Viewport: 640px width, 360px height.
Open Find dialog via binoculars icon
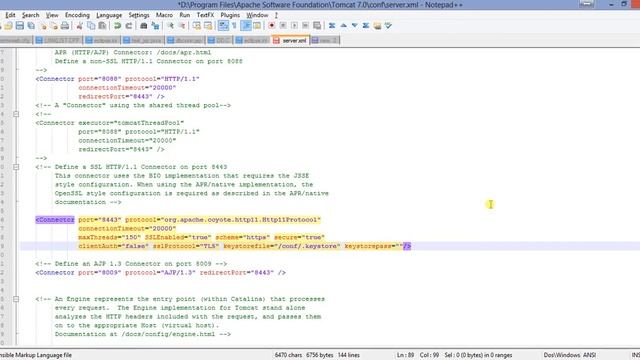coord(143,26)
